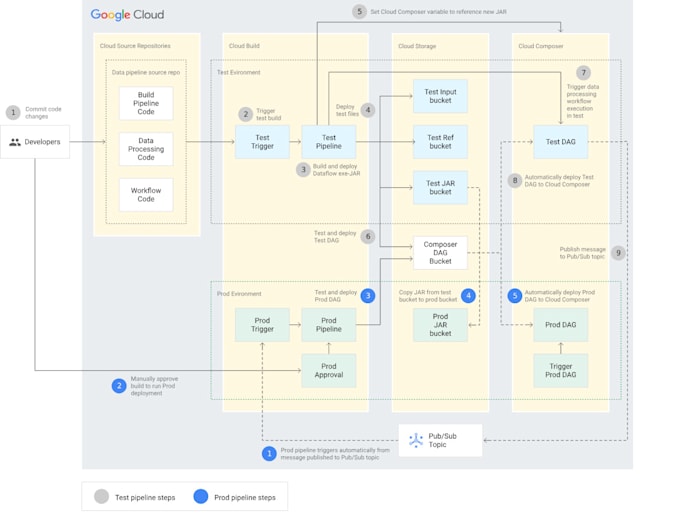Click the Test Trigger node

tap(262, 142)
